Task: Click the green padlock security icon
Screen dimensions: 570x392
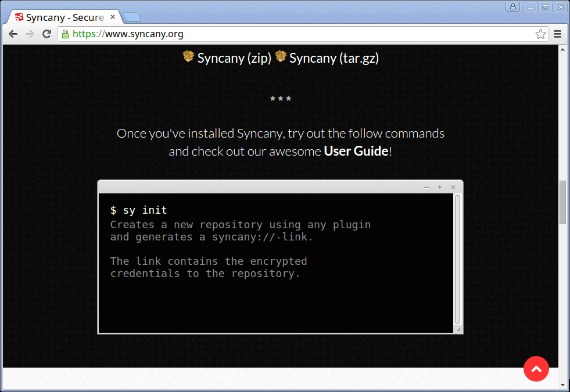Action: pos(65,34)
